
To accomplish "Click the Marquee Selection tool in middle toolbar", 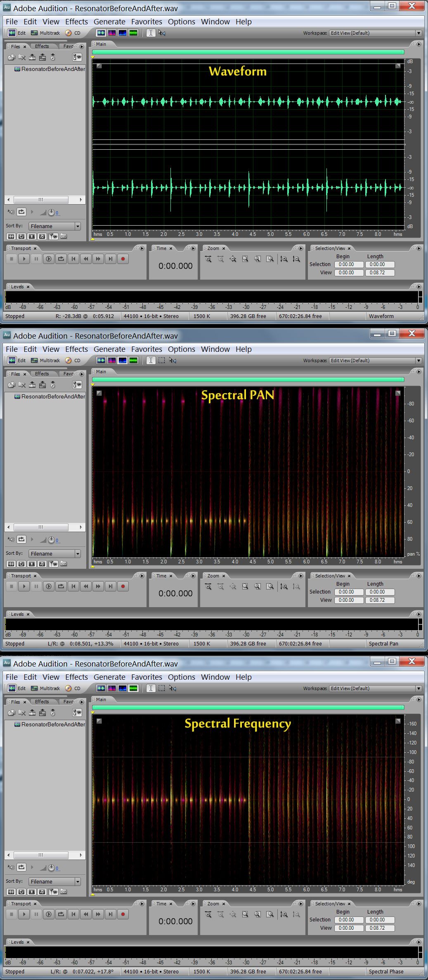I will tap(162, 360).
